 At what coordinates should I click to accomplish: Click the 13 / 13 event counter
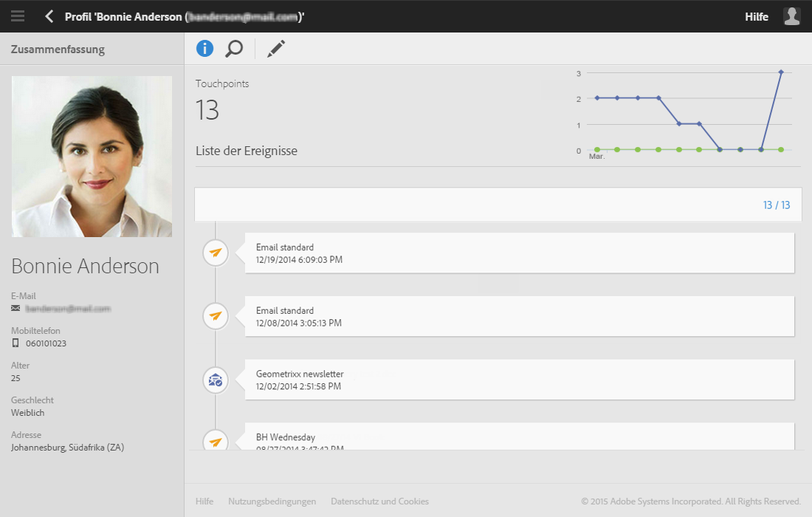pos(777,205)
